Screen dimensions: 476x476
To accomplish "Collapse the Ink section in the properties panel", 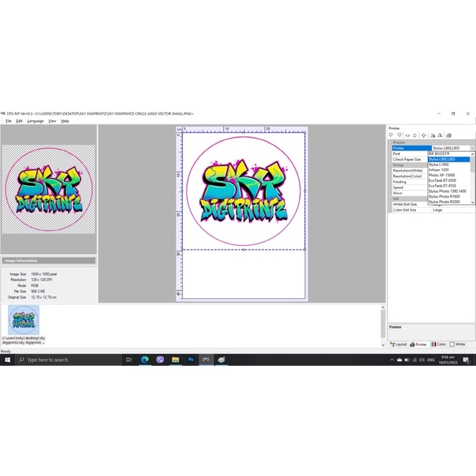I will pos(390,199).
